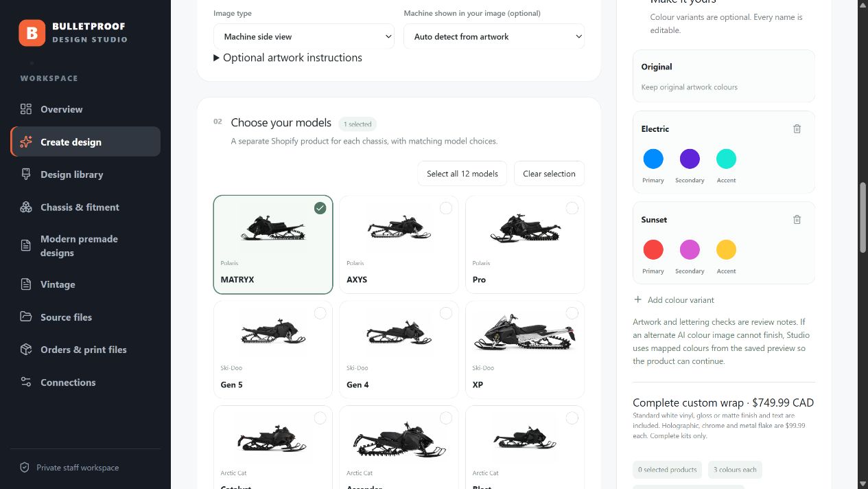Click the 3 colours each chip
The height and width of the screenshot is (489, 868).
tap(735, 470)
